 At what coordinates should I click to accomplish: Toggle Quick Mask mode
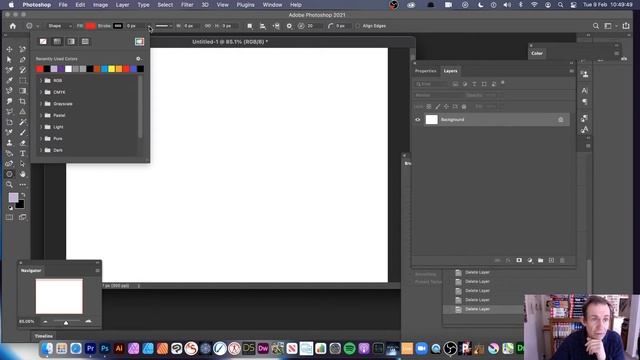coord(9,218)
